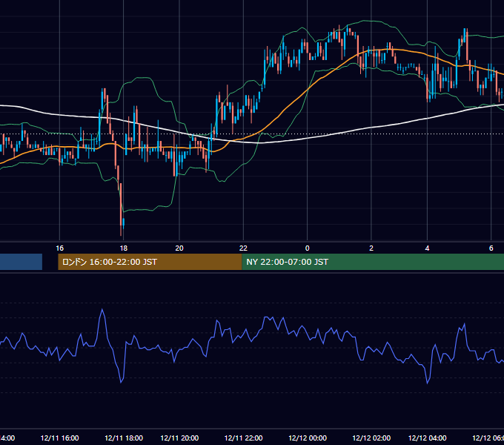This screenshot has width=504, height=445.
Task: Click the 12/12 00:00 date label
Action: [308, 438]
